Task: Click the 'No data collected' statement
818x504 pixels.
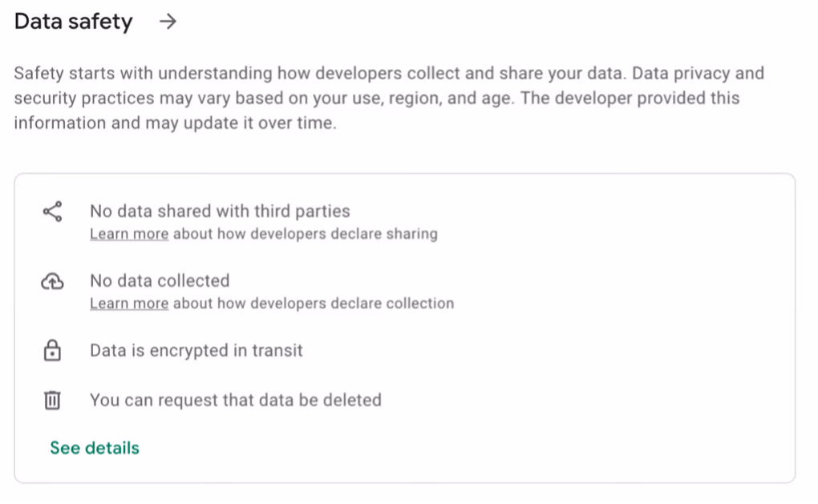Action: pos(160,280)
